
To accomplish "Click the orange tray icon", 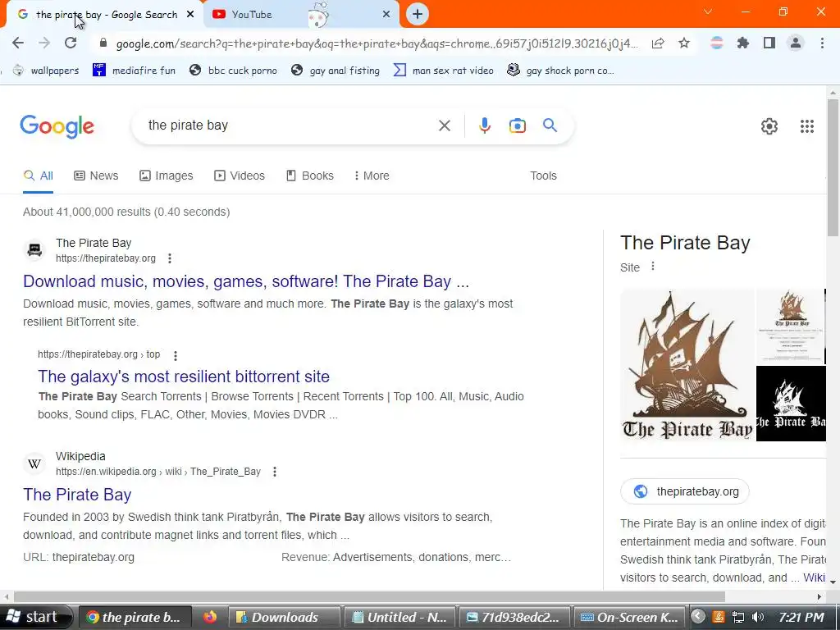I will [x=719, y=617].
